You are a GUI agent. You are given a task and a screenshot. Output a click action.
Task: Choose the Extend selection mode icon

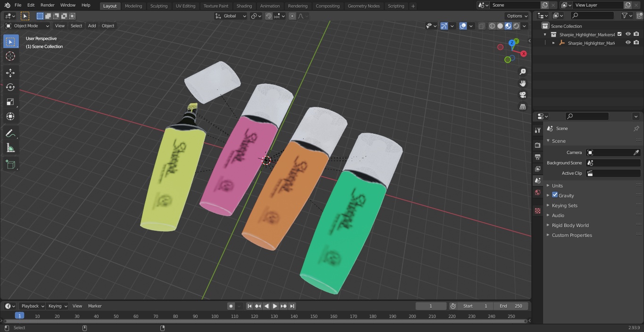(x=48, y=16)
